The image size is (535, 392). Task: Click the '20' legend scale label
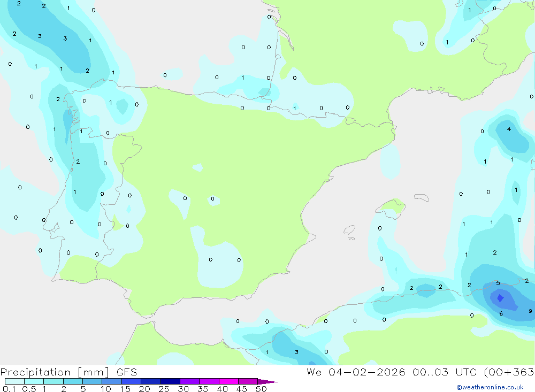click(144, 389)
